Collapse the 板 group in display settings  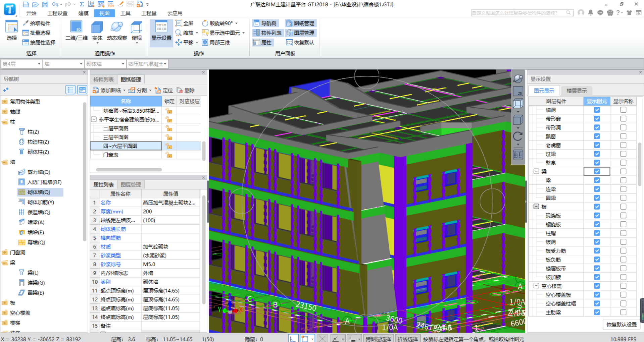point(536,207)
